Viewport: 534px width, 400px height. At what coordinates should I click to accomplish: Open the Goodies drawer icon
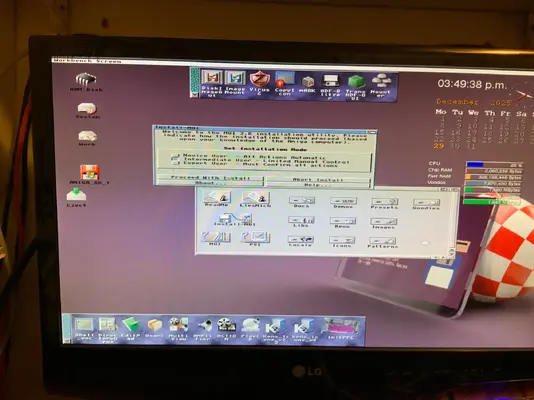(426, 204)
